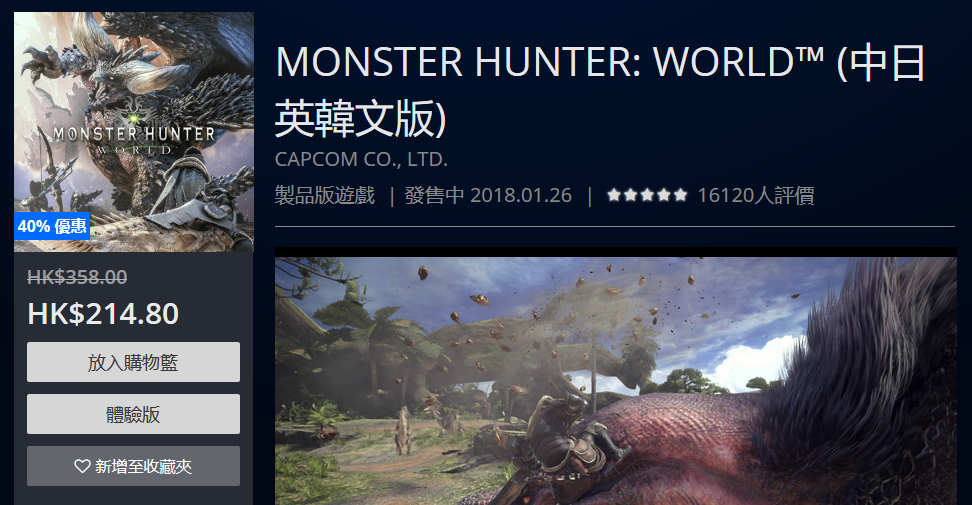Viewport: 972px width, 505px height.
Task: Click the 40% 優惠 discount badge
Action: click(x=52, y=226)
